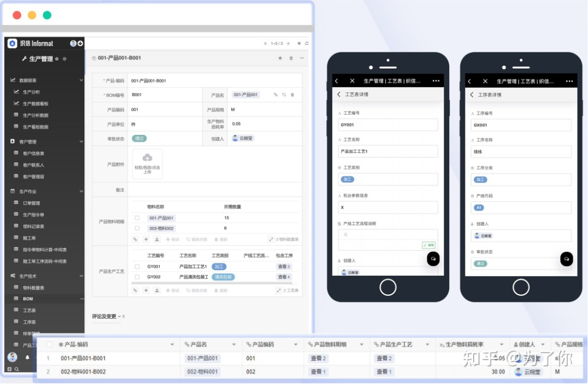This screenshot has width=588, height=384.
Task: Click the chat bubble icon on 工艺表详情 phone
Action: pos(433,259)
